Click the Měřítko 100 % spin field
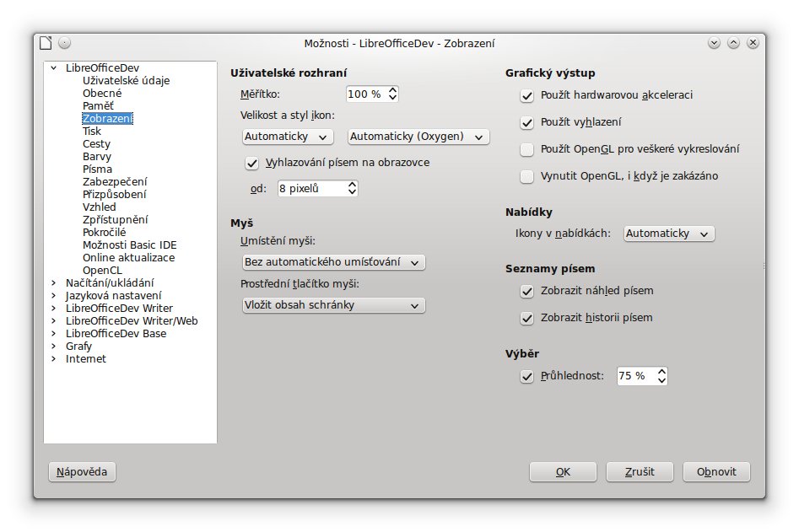799x532 pixels. 372,94
